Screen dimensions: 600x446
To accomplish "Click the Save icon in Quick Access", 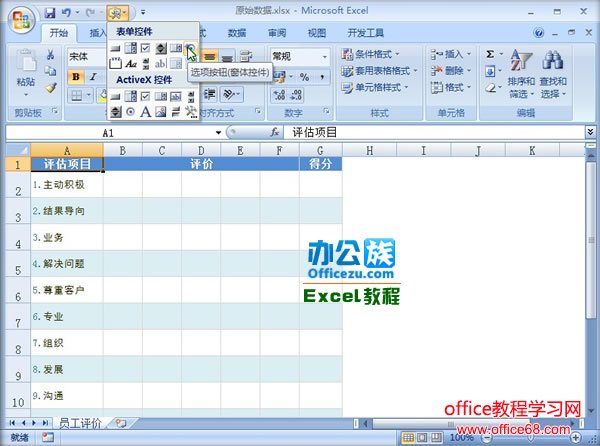I will 50,13.
